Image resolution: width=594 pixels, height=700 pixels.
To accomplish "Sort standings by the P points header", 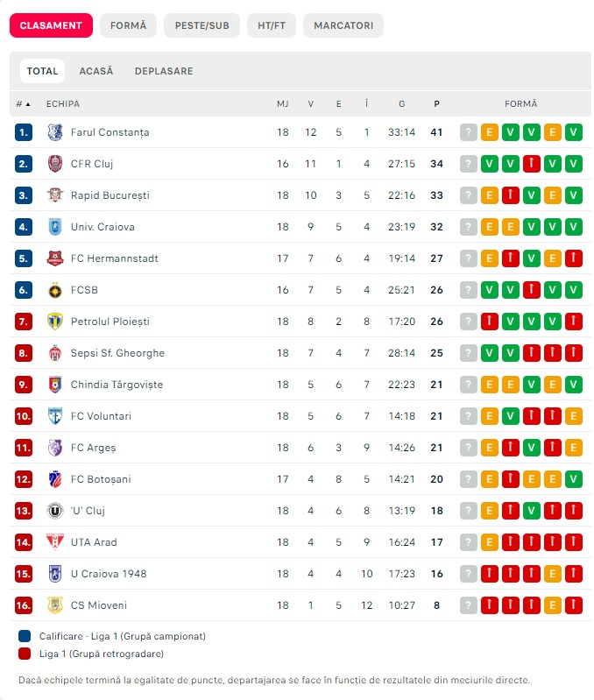I will point(436,104).
